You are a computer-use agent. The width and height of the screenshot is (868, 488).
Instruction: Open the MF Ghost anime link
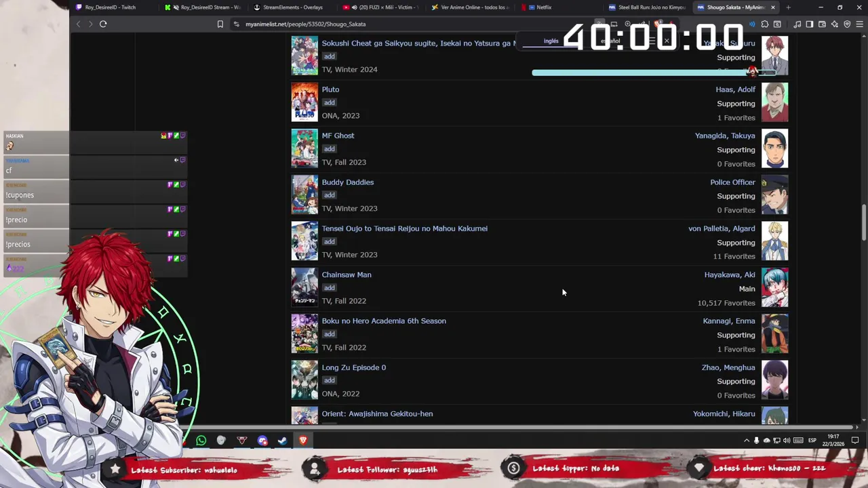(x=338, y=136)
